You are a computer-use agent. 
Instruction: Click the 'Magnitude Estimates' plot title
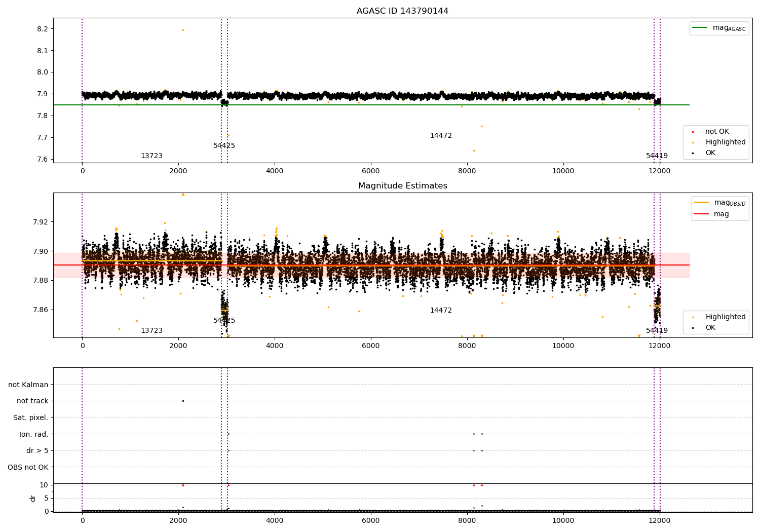tap(402, 186)
